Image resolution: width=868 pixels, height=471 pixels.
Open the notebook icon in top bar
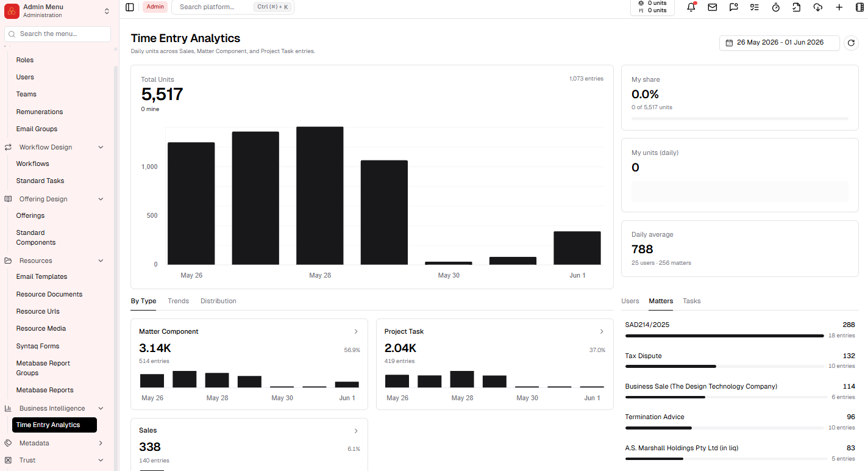860,7
